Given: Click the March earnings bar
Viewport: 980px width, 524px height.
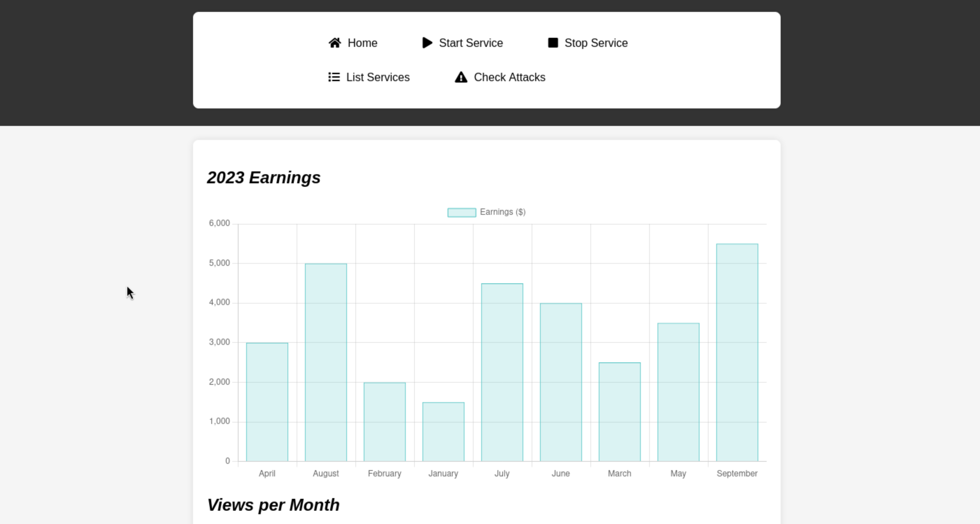Looking at the screenshot, I should click(x=619, y=412).
